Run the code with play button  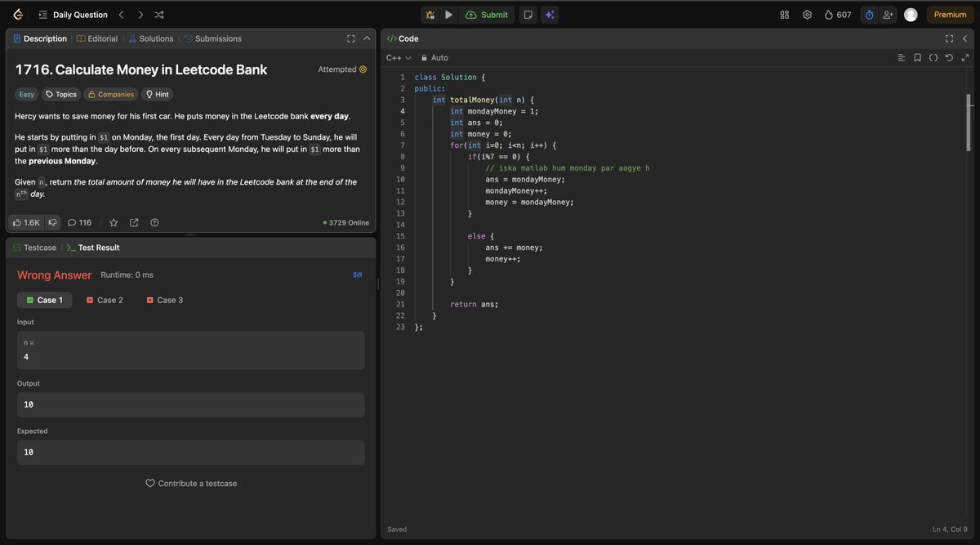(448, 15)
